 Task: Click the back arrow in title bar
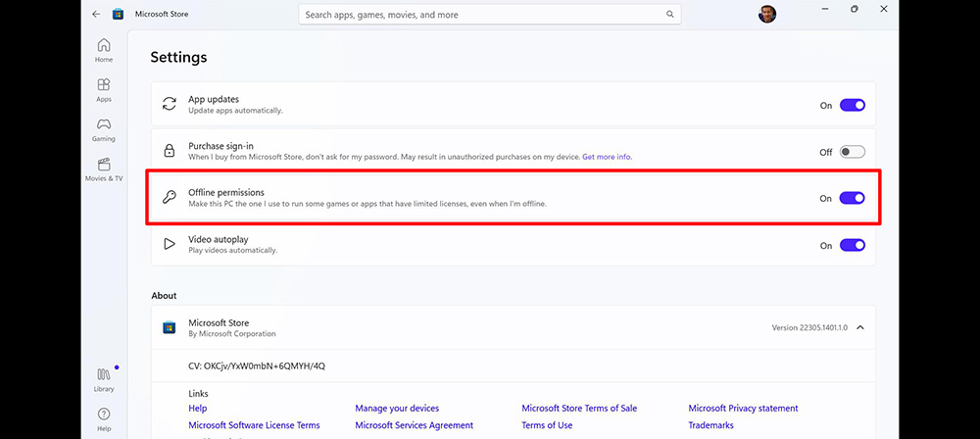pyautogui.click(x=95, y=15)
